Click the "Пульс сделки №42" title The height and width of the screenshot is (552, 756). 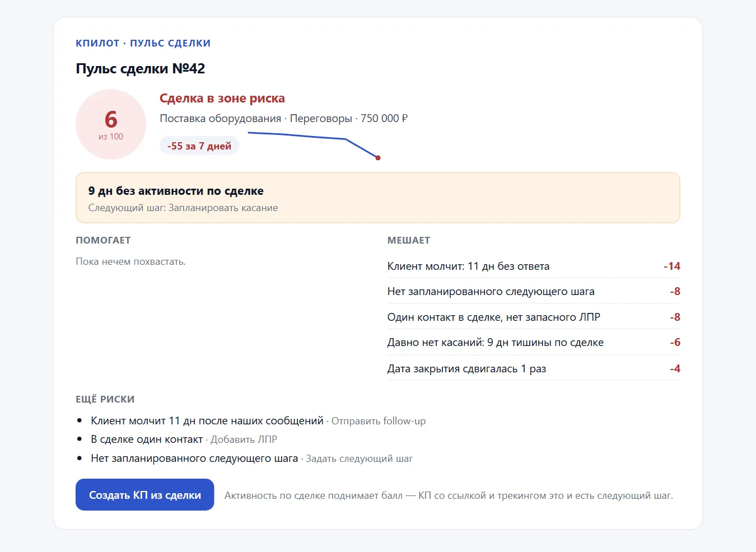[141, 68]
